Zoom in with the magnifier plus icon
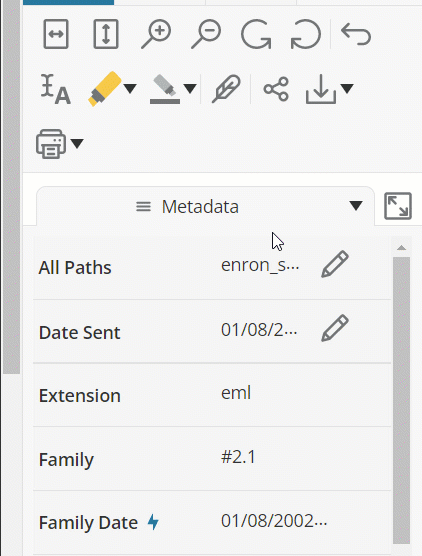 (156, 34)
